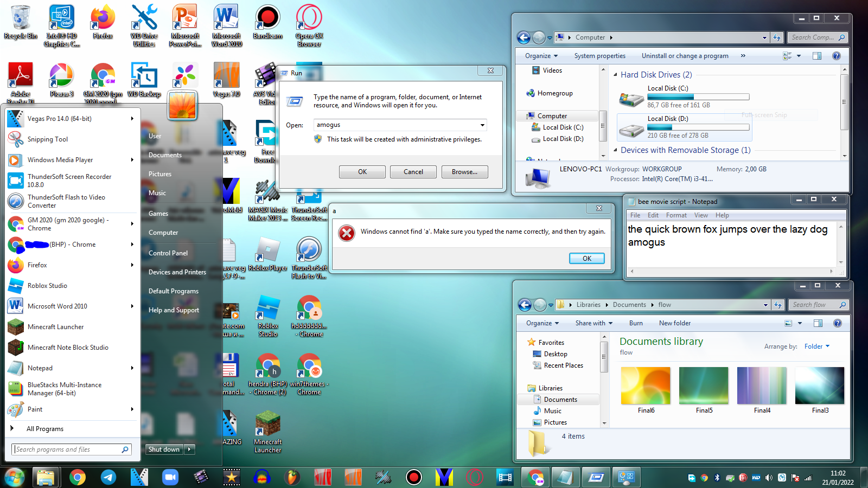Open Zoom from the taskbar
Image resolution: width=868 pixels, height=488 pixels.
[170, 477]
